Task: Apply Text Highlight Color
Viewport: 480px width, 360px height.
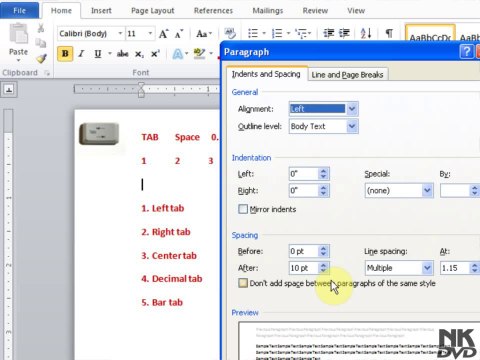Action: click(199, 54)
